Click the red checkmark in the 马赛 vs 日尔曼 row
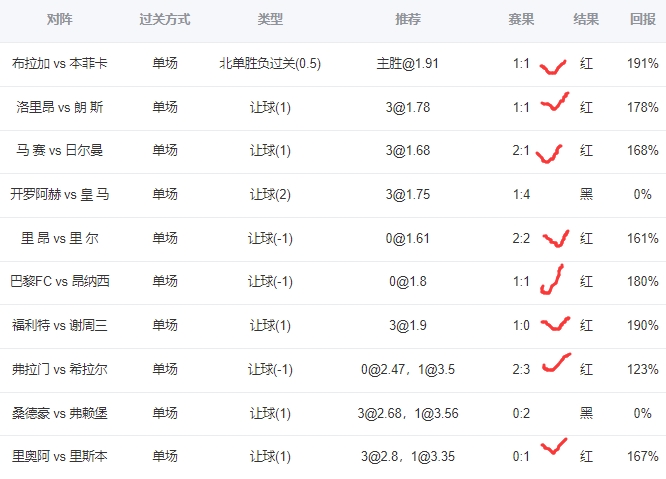 549,153
